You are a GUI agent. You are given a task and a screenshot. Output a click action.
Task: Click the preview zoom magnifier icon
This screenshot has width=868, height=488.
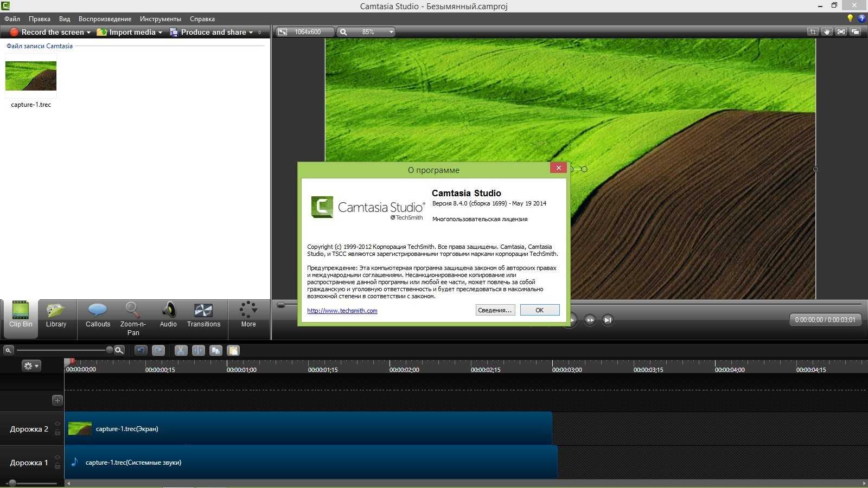(343, 32)
